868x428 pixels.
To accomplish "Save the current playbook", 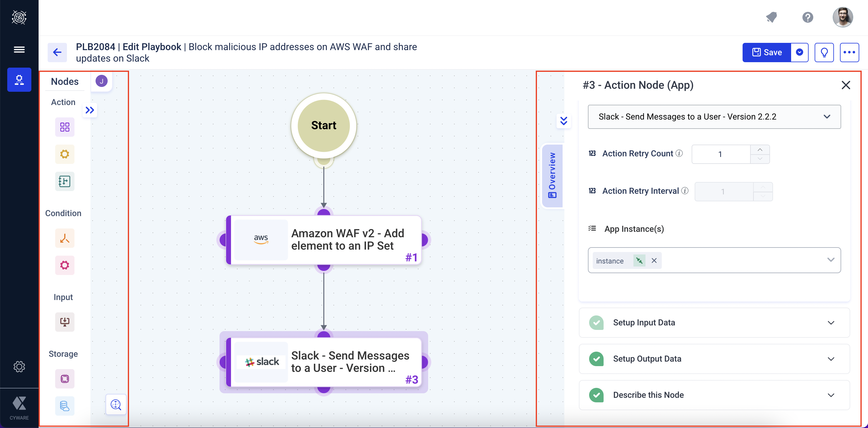I will pyautogui.click(x=766, y=52).
